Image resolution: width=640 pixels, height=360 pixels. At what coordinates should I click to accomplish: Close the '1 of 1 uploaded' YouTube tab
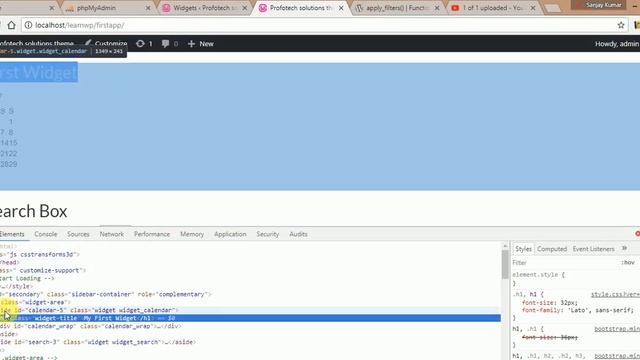533,8
